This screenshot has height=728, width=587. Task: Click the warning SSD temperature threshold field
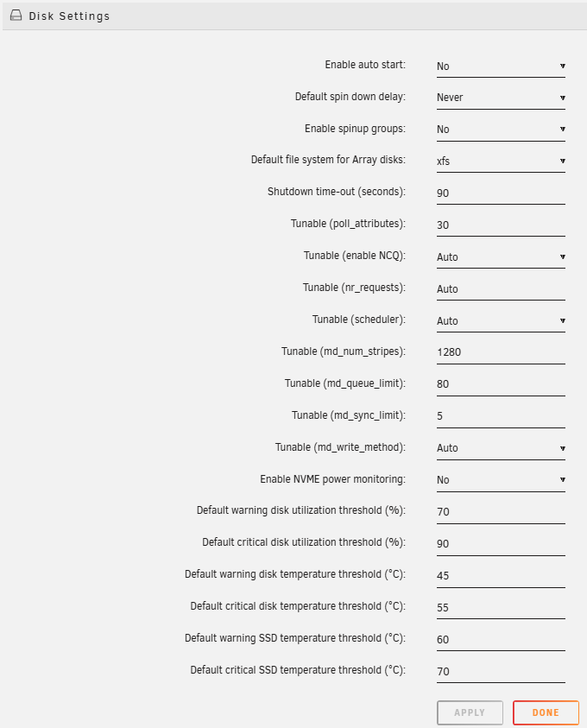501,639
